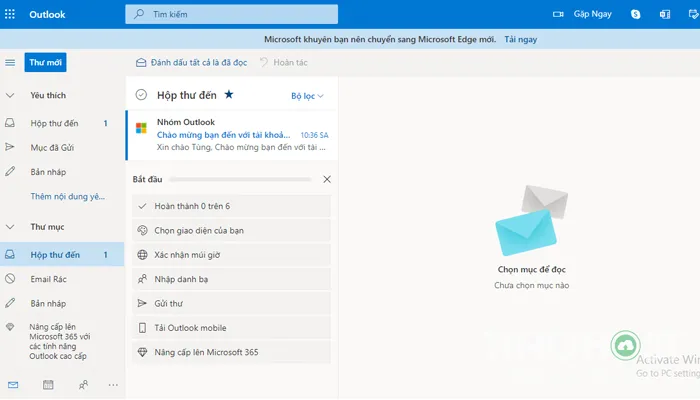Click the send arrow icon for Gửi thư
This screenshot has height=400, width=700.
pos(142,303)
